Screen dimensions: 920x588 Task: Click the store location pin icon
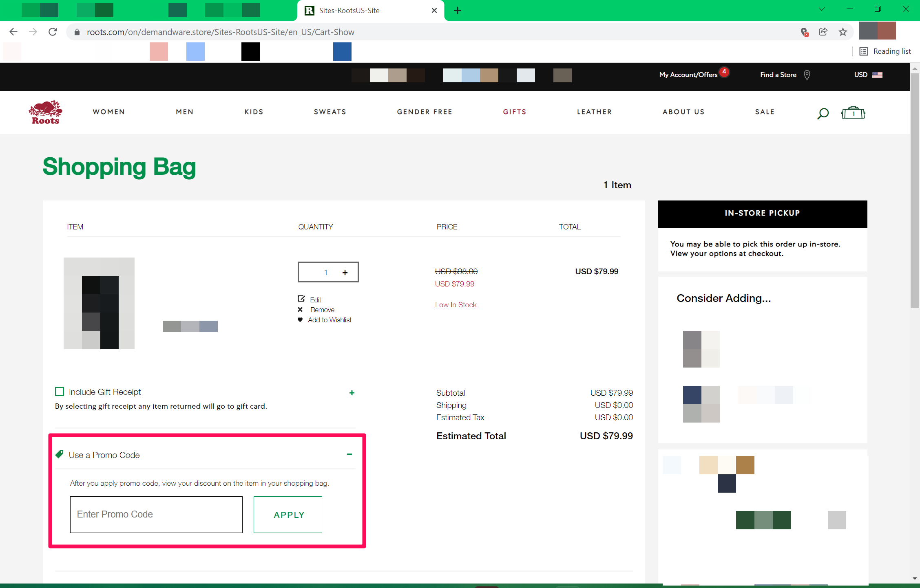(807, 75)
